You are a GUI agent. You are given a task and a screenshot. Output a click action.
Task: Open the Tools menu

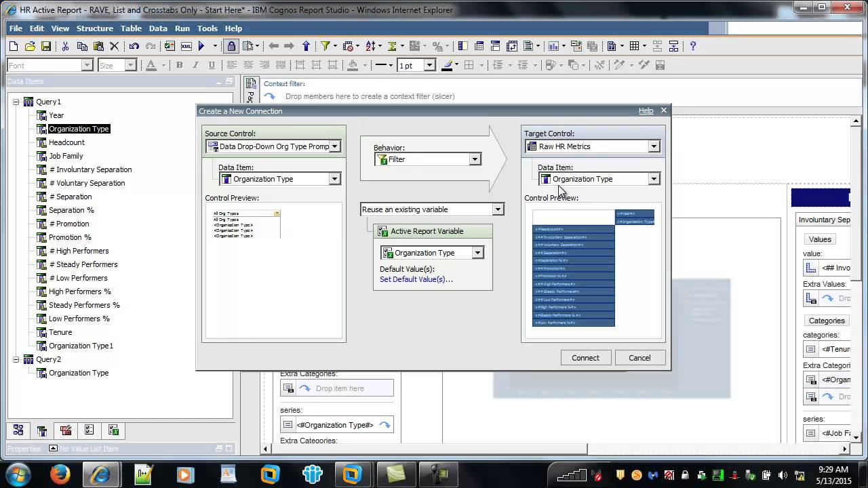pos(207,28)
